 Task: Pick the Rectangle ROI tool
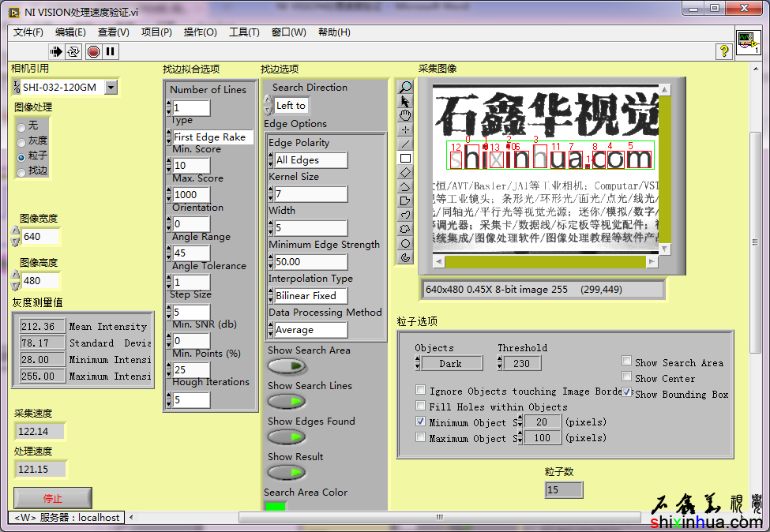[x=406, y=158]
